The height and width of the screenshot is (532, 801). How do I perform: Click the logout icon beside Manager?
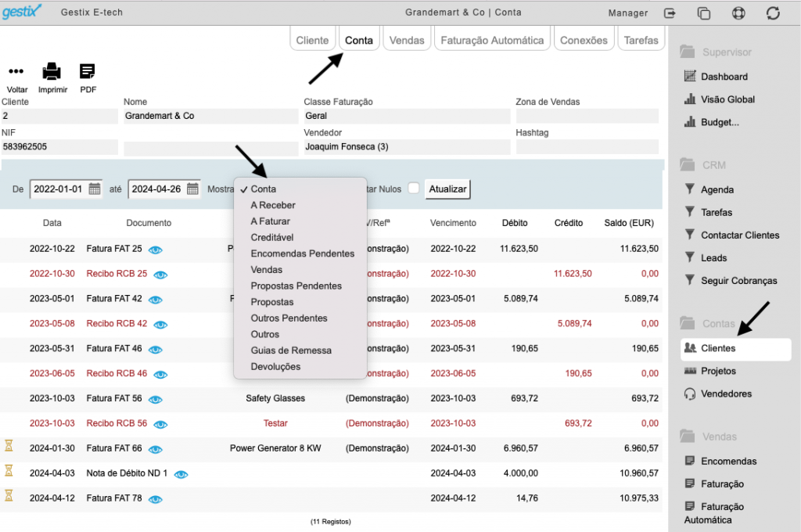pyautogui.click(x=670, y=13)
